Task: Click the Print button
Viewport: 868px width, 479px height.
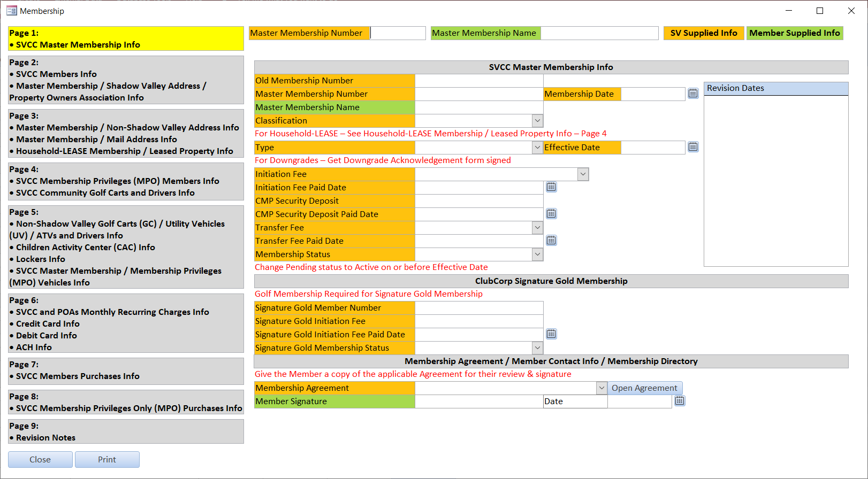Action: (x=107, y=460)
